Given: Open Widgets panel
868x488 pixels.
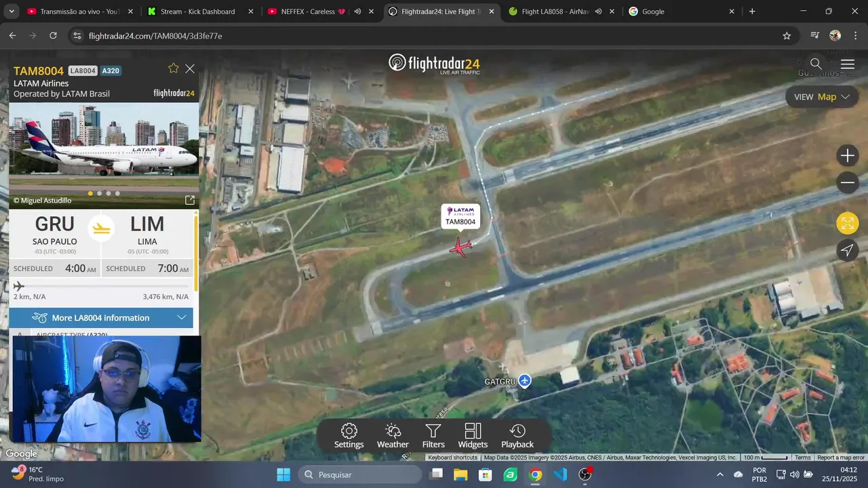Looking at the screenshot, I should pos(473,436).
